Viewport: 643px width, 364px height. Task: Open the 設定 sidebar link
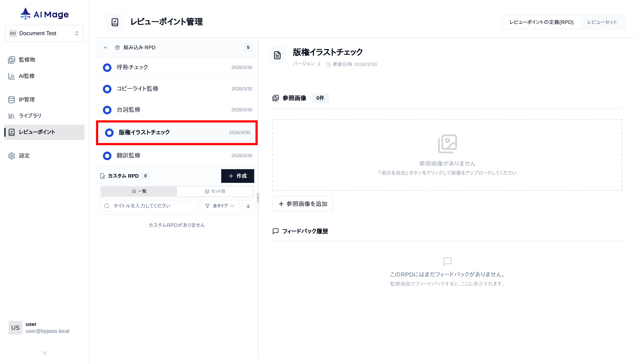(44, 156)
